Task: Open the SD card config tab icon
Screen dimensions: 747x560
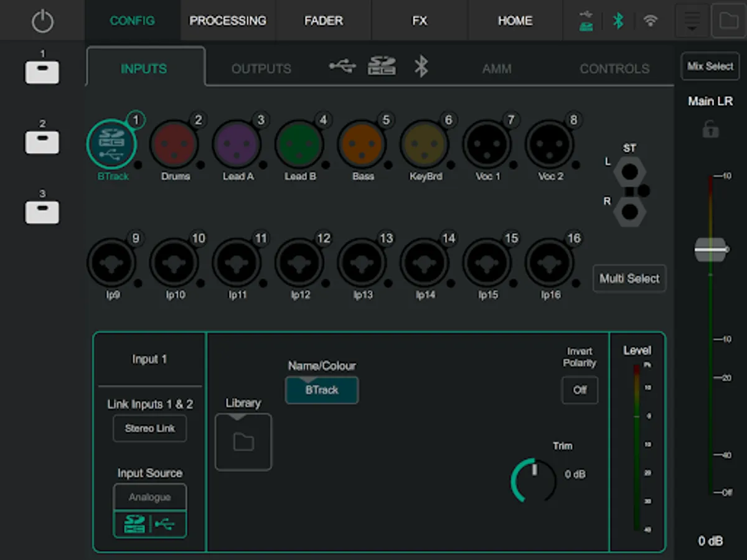Action: coord(382,66)
